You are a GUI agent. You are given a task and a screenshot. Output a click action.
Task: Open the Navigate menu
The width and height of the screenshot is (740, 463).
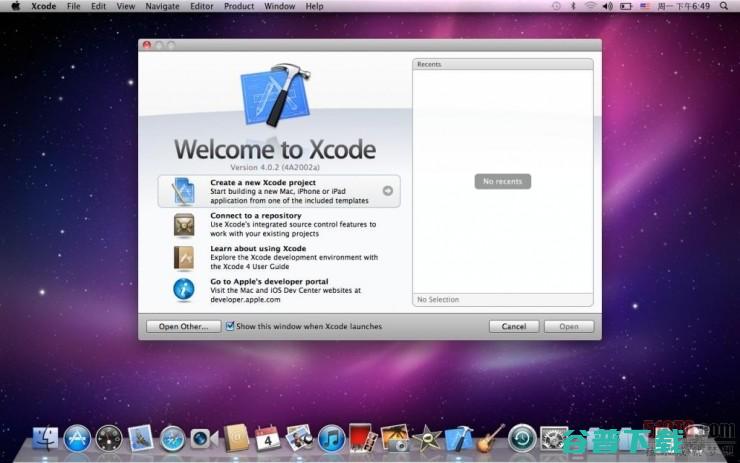click(x=162, y=6)
